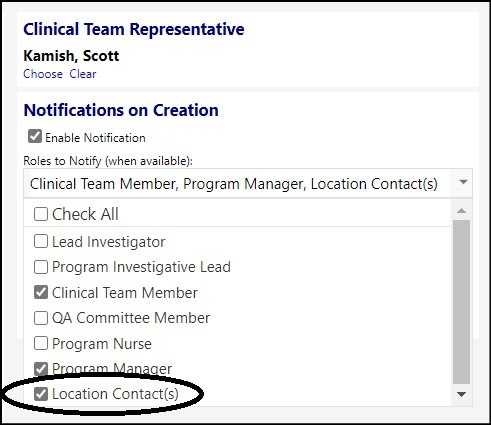Screen dimensions: 491x425
Task: Click the role list scroll down arrow
Action: point(462,394)
